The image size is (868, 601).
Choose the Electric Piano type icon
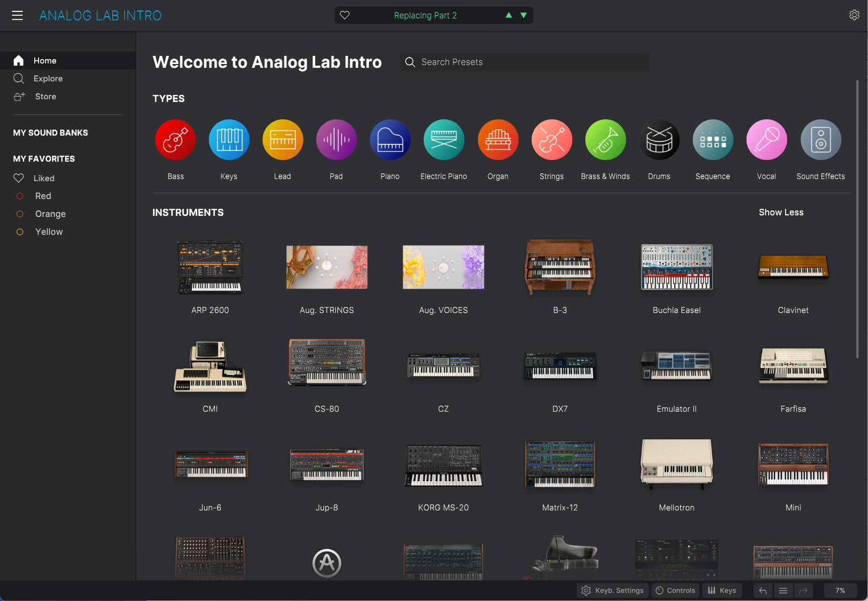click(x=444, y=140)
